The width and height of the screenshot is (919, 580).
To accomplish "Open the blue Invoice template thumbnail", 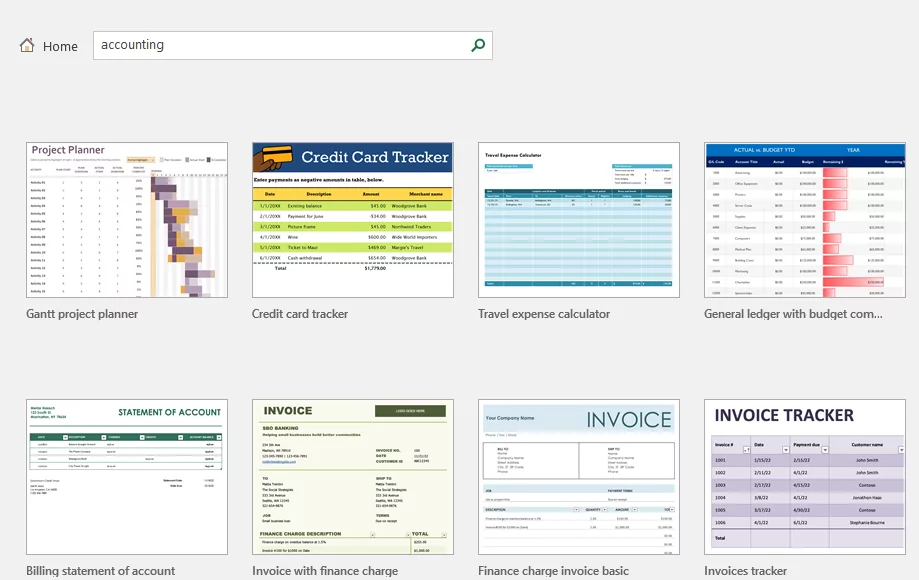I will pos(579,477).
